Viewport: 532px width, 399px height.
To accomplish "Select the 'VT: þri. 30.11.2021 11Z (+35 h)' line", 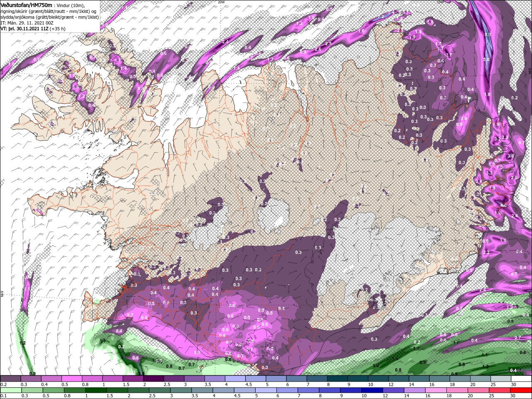I will [x=33, y=29].
